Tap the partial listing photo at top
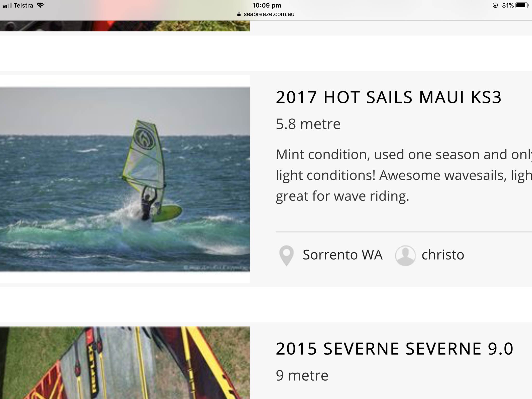Viewport: 532px width, 399px height. [x=125, y=26]
